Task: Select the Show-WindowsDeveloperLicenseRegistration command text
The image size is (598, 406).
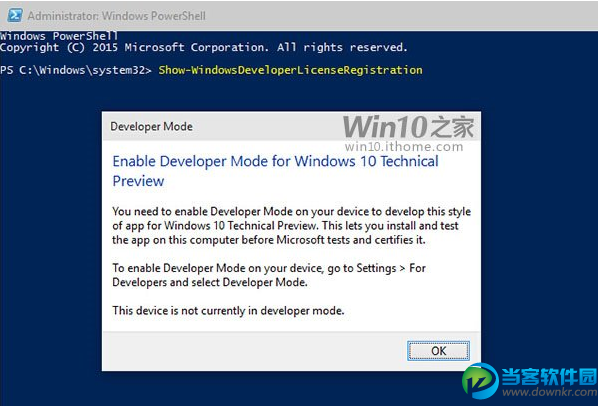Action: (291, 70)
